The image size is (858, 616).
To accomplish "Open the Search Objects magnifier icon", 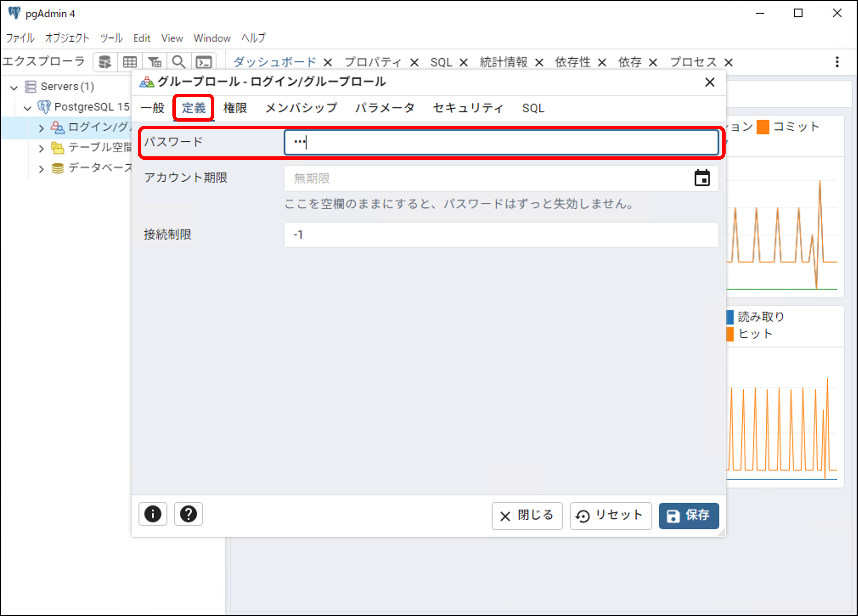I will coord(179,62).
